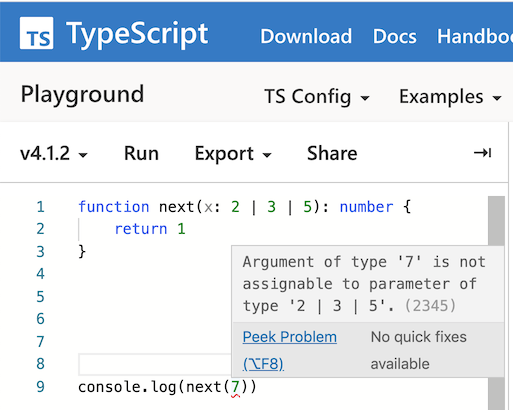Expand the Examples dropdown
The height and width of the screenshot is (410, 513).
[x=450, y=97]
